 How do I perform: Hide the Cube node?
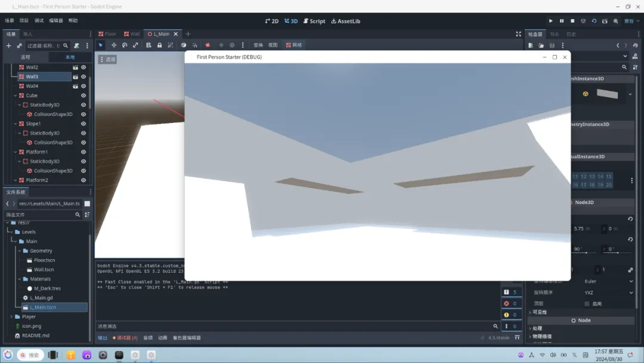pos(83,96)
